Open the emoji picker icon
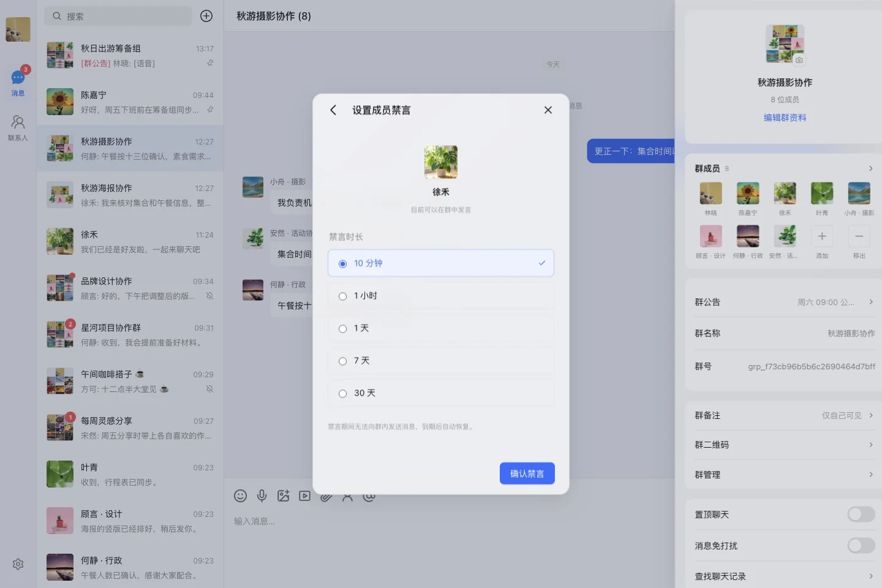Image resolution: width=882 pixels, height=588 pixels. (241, 496)
